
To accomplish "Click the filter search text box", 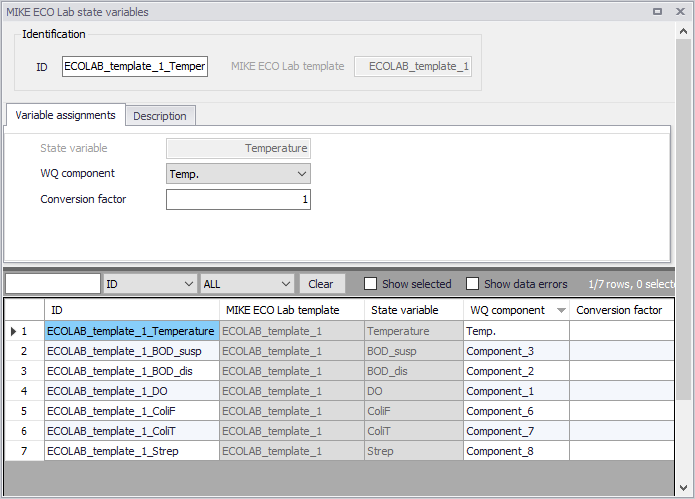I will tap(53, 284).
